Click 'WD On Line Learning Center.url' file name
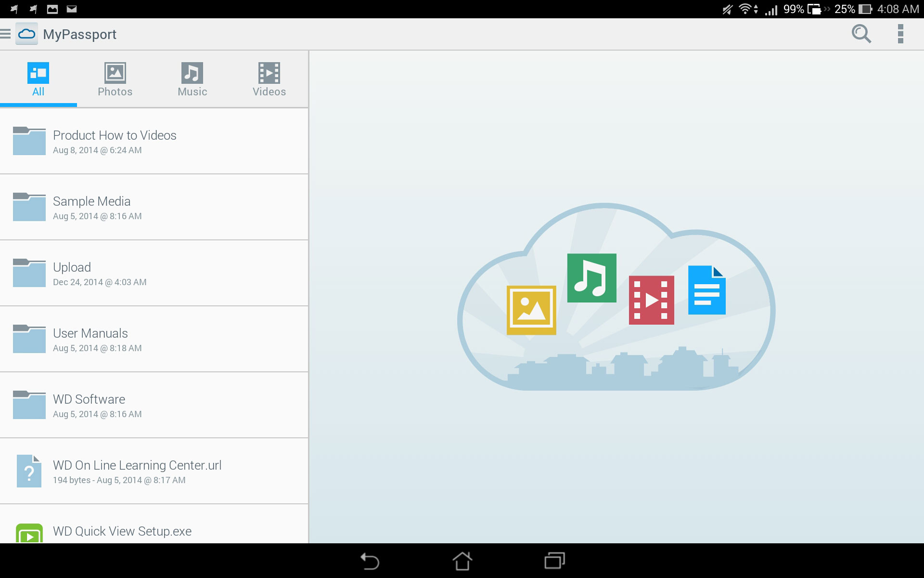This screenshot has width=924, height=578. pos(137,465)
